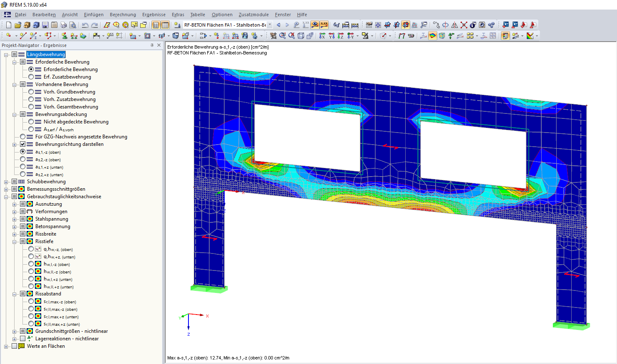Click the 'Max a-s,1,-z (oben): 12.74' status text
This screenshot has height=364, width=617.
tap(194, 358)
